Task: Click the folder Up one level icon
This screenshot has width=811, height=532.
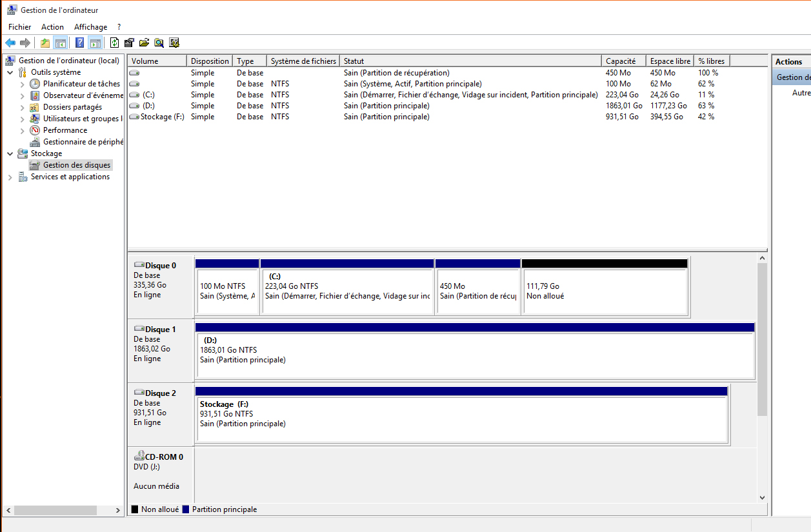Action: (45, 43)
